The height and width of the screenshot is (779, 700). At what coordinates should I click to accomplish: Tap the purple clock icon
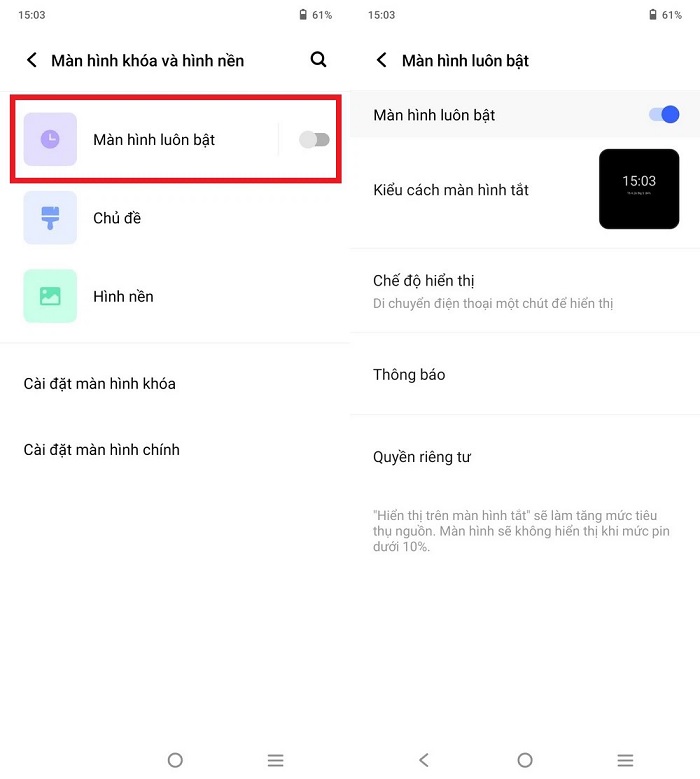50,139
